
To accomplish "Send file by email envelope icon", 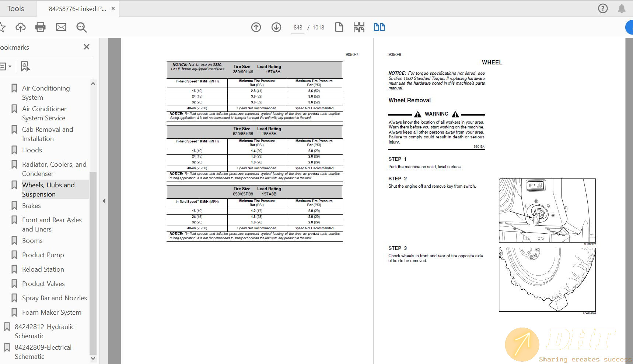I will 61,27.
